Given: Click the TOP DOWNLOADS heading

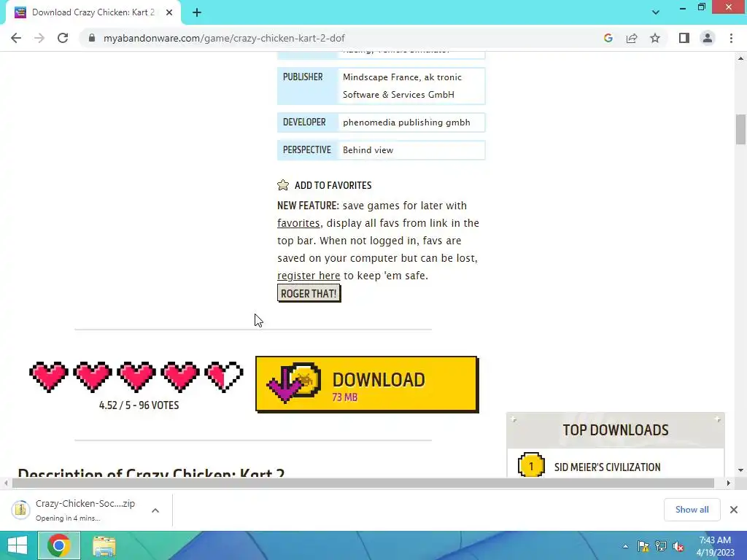Looking at the screenshot, I should point(616,430).
